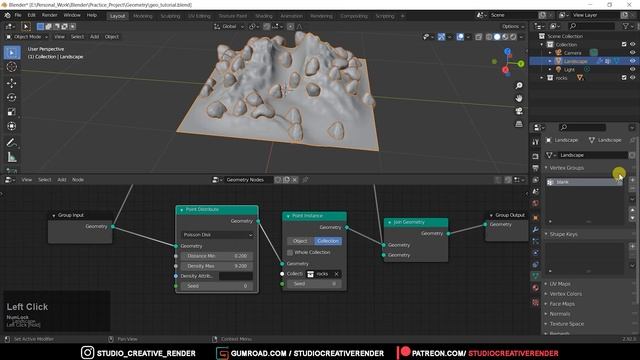Select the Transform tool
This screenshot has width=640, height=360.
pos(12,126)
